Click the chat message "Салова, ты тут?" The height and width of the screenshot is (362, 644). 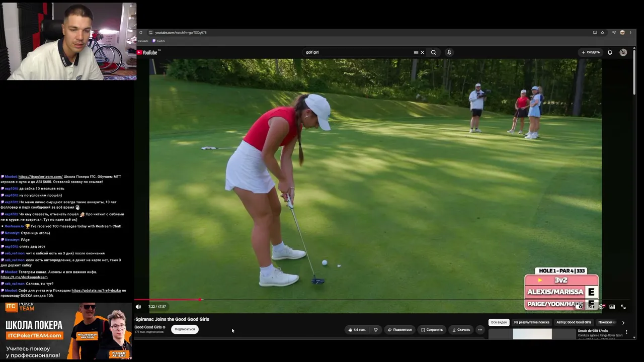pyautogui.click(x=40, y=284)
